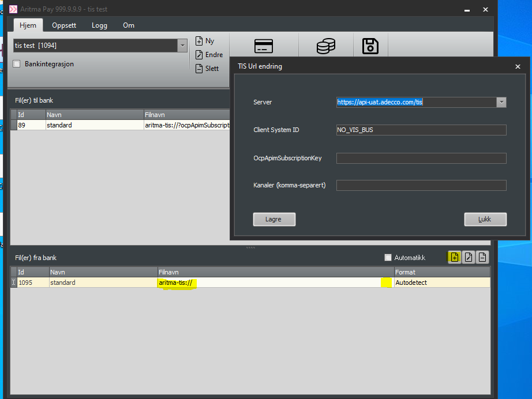The height and width of the screenshot is (399, 532).
Task: Switch to the Oppsett tab
Action: coord(64,25)
